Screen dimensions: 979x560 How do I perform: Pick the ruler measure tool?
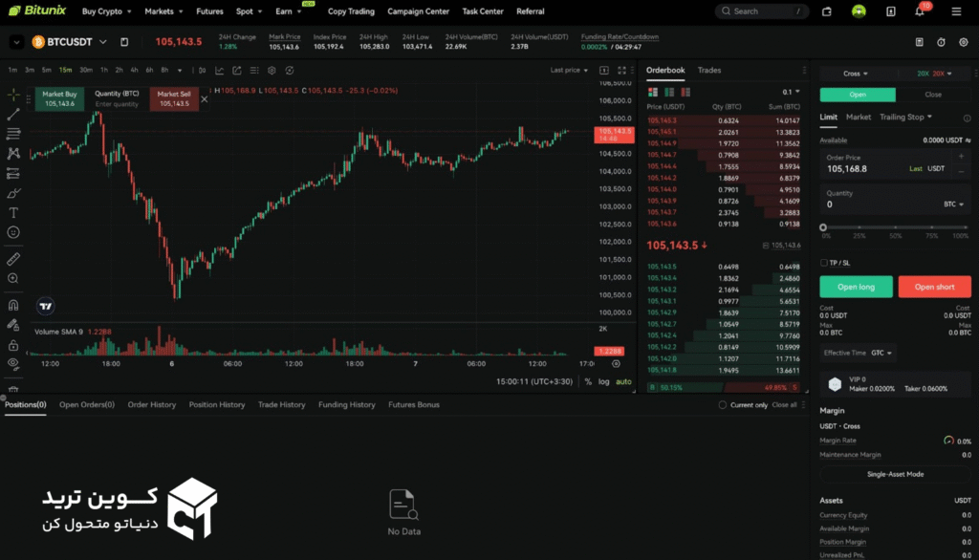(13, 258)
